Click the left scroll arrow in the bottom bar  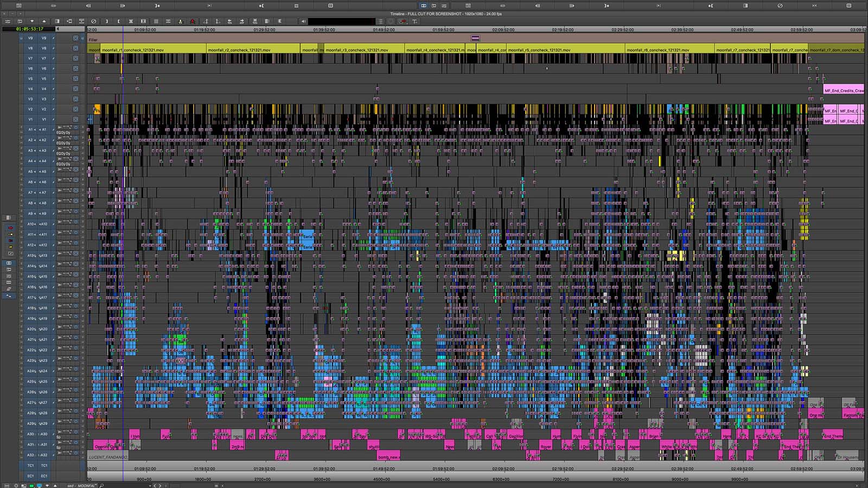point(155,486)
